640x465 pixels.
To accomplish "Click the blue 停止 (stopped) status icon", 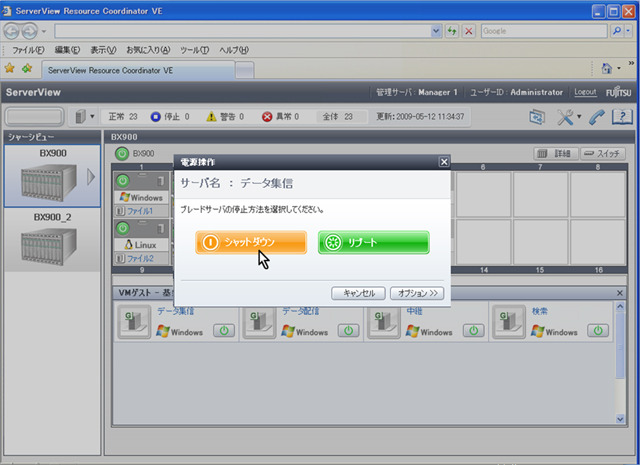I will 156,117.
